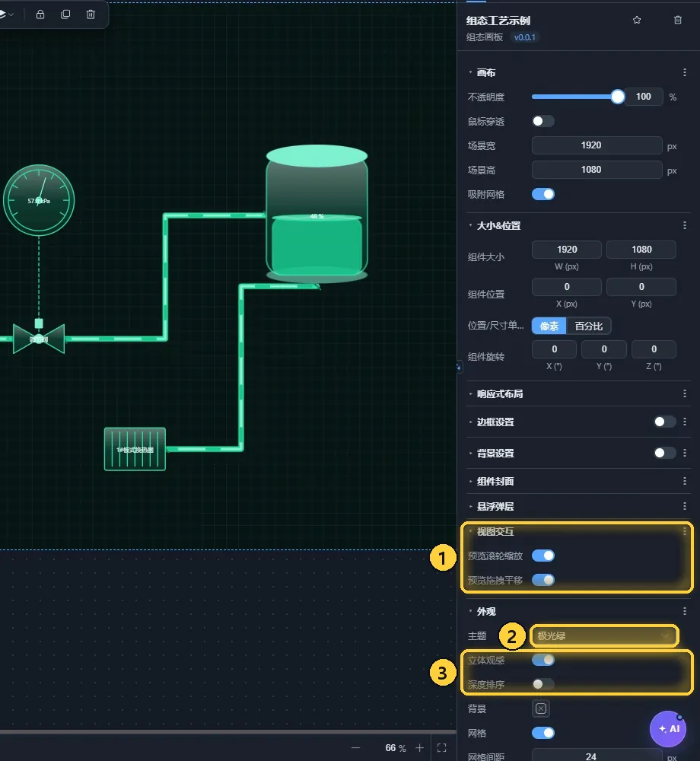Enable the 深度排序 switch
The height and width of the screenshot is (761, 700).
(x=542, y=684)
